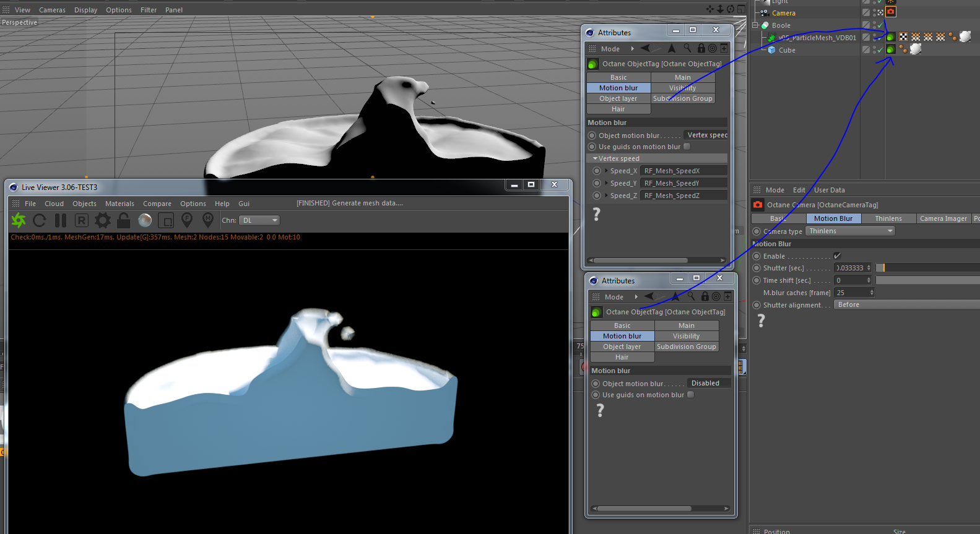Screen dimensions: 980x534
Task: Select Octane ObjectTag on v05_ParticleMesh_VDB01 row
Action: (891, 37)
